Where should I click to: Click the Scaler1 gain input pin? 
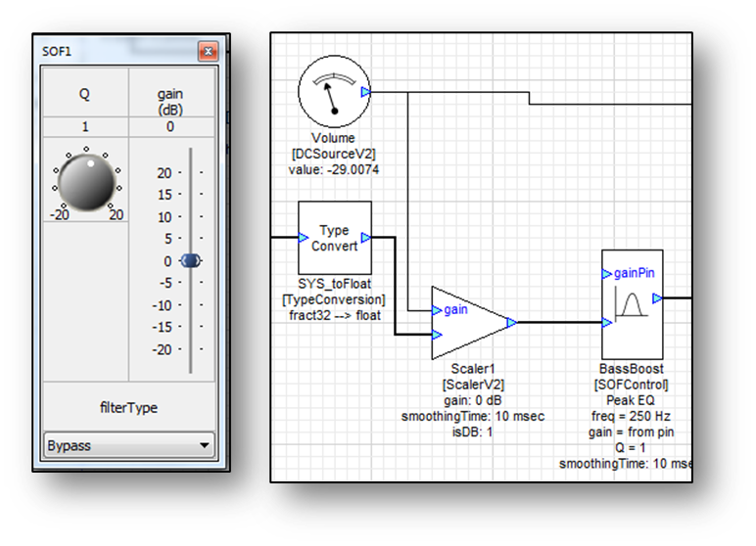coord(437,310)
